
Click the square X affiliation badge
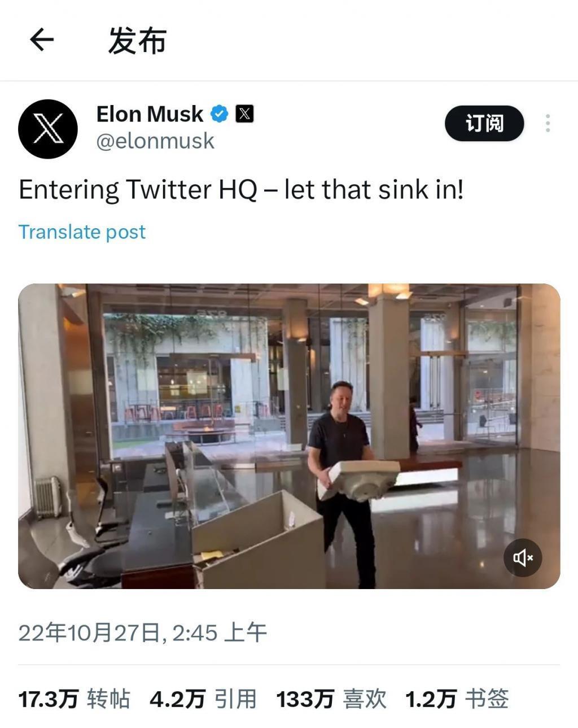click(244, 114)
